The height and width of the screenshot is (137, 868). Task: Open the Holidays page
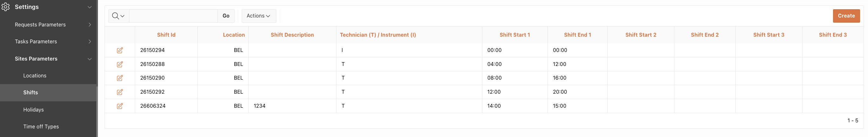[x=33, y=110]
